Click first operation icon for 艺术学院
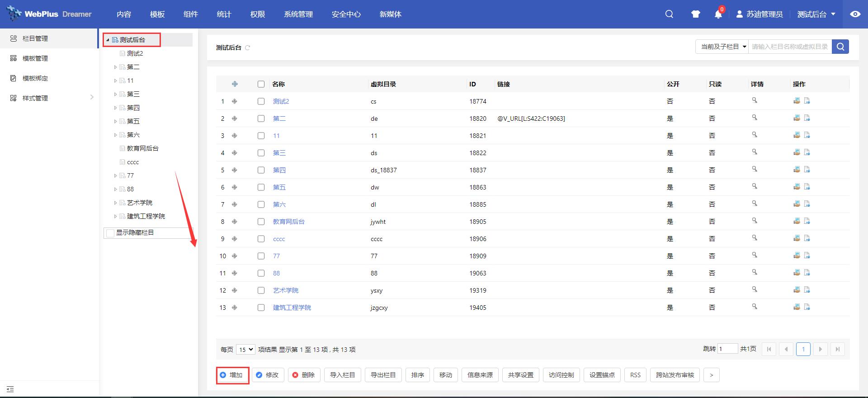868x398 pixels. 797,289
